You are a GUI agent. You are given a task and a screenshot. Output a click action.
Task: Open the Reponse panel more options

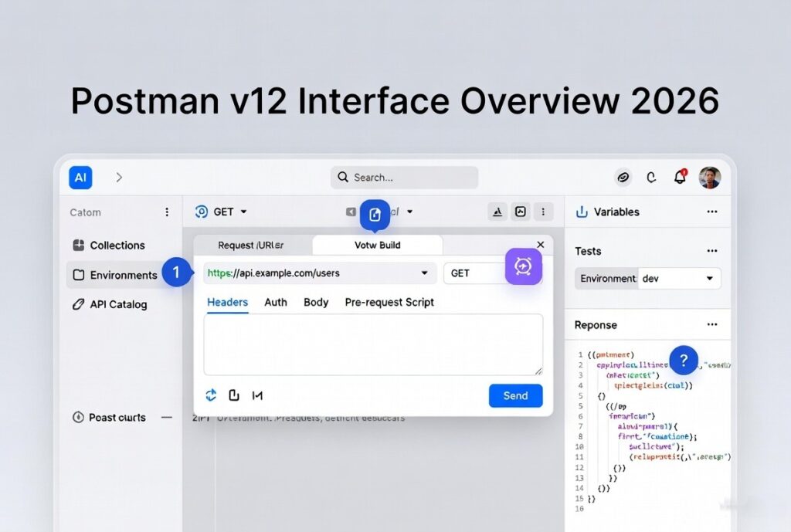click(711, 325)
